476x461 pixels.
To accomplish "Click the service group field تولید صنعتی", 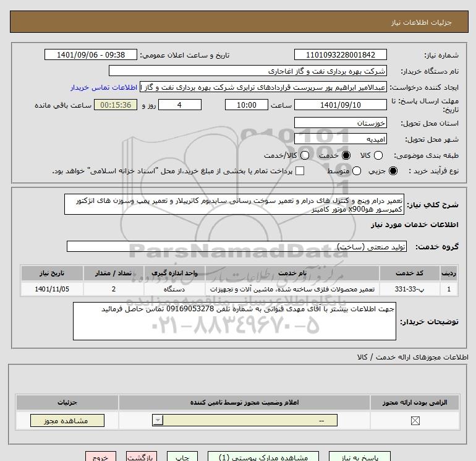I will (237, 246).
